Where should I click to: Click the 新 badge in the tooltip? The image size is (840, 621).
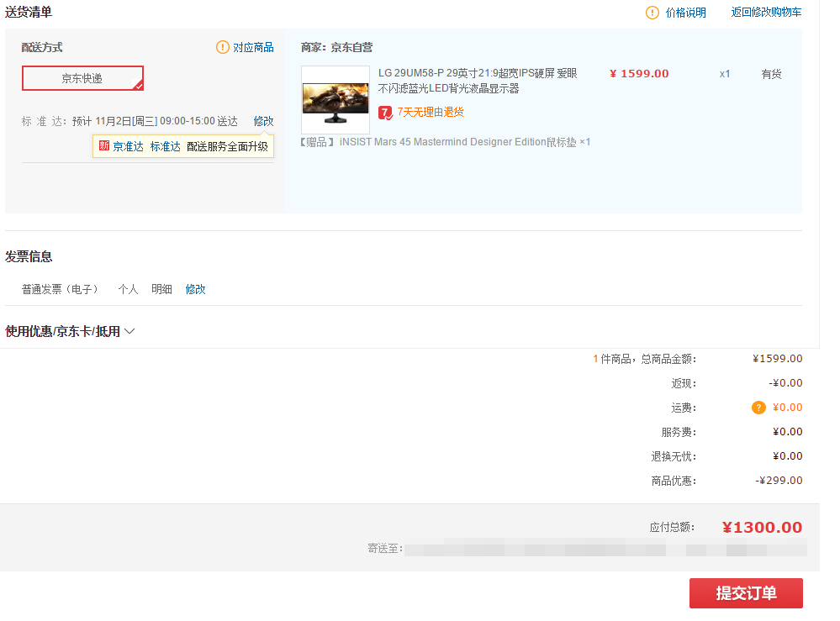pos(104,145)
